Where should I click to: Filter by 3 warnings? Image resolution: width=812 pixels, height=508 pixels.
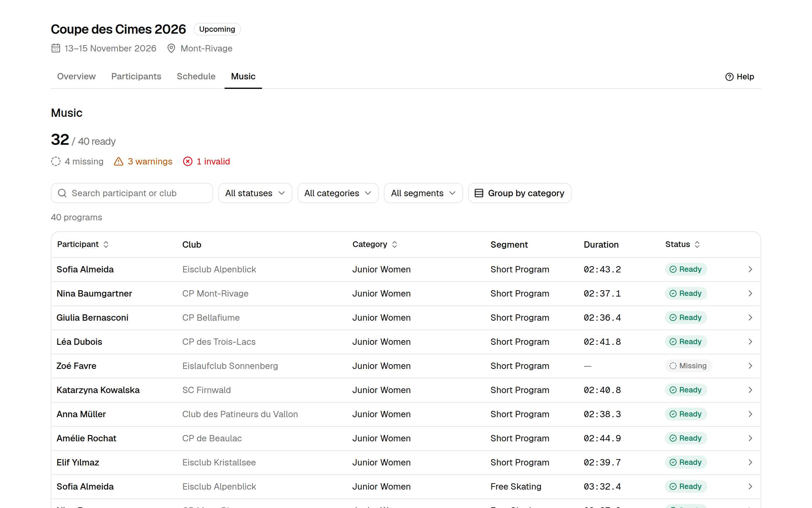[x=143, y=162]
